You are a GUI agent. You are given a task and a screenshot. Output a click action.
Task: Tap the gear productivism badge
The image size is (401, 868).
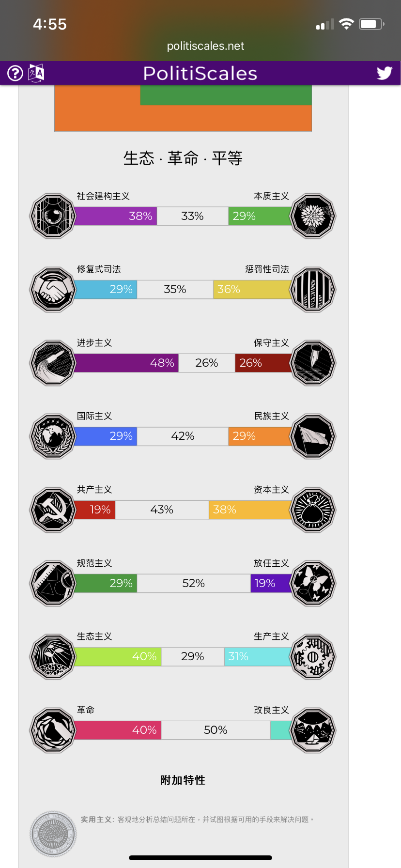[313, 656]
